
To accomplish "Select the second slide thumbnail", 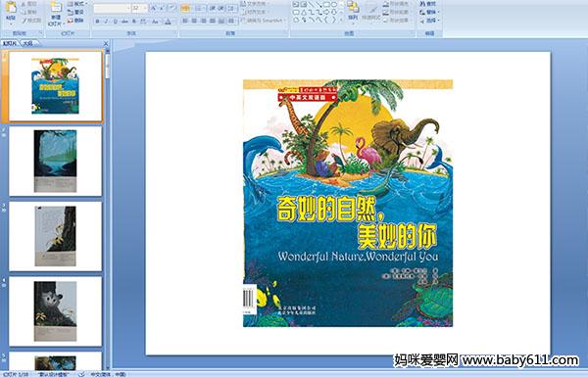I will click(56, 162).
